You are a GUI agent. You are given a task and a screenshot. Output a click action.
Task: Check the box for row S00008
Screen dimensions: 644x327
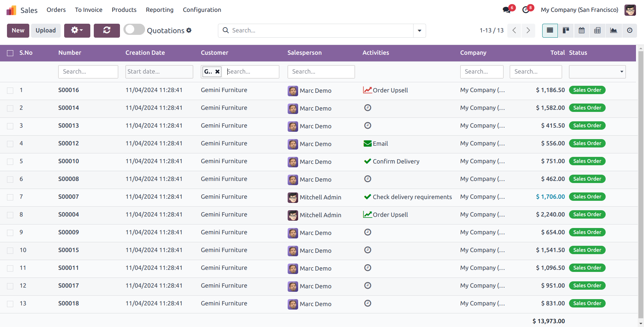point(10,180)
